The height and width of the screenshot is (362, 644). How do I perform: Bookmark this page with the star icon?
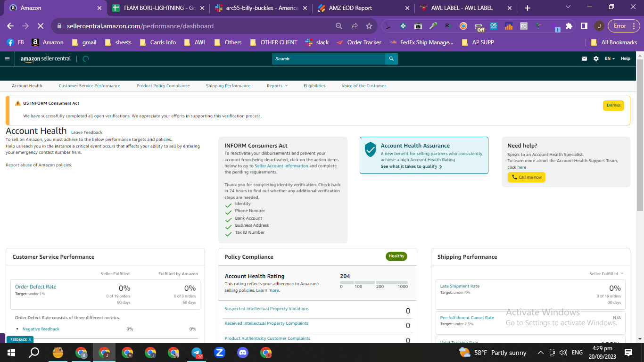tap(369, 26)
